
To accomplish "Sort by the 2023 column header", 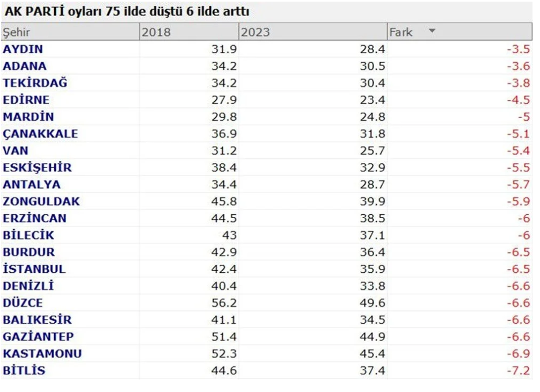I will [x=256, y=32].
